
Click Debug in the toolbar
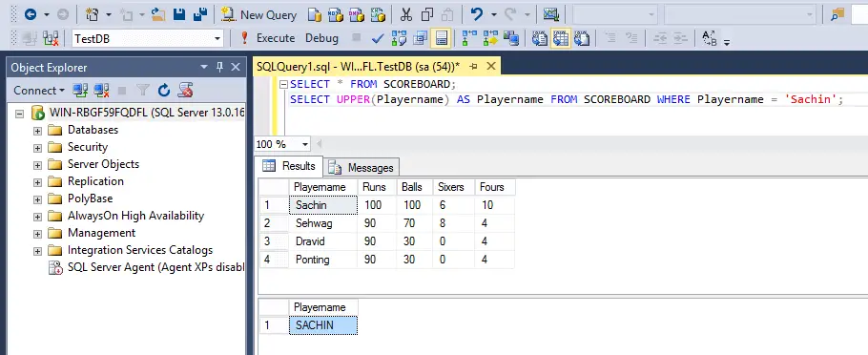point(321,38)
